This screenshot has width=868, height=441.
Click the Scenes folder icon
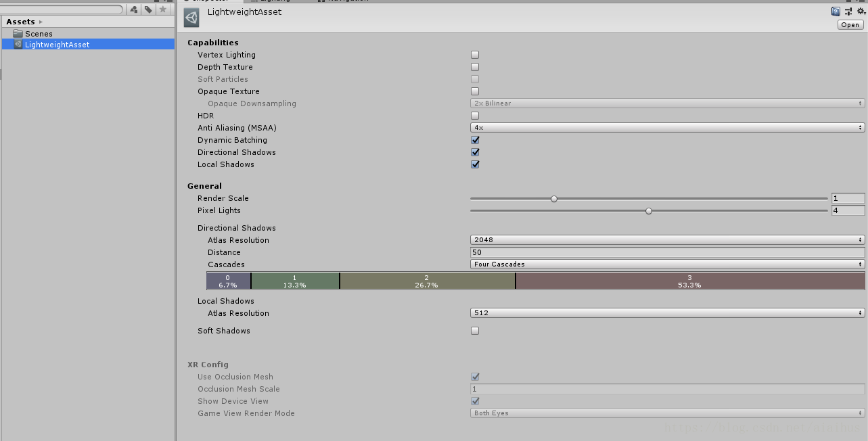tap(18, 33)
